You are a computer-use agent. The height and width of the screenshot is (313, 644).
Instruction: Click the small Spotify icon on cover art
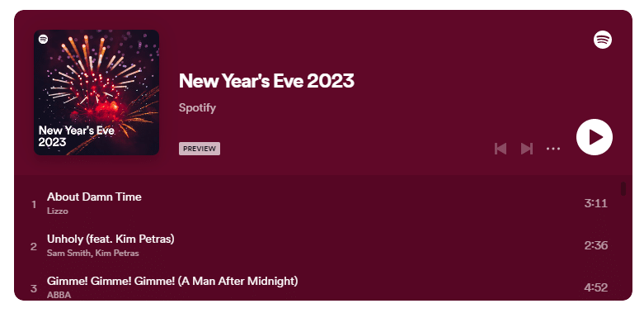(43, 39)
